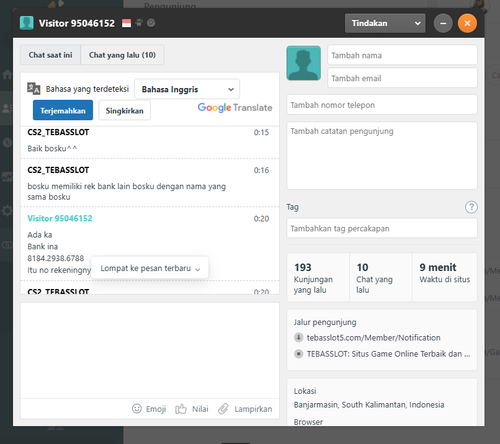The width and height of the screenshot is (500, 444).
Task: Open history clock icon in background sidebar
Action: point(7,143)
